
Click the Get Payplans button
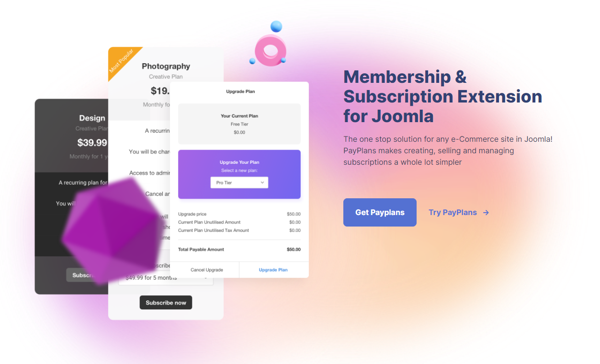coord(380,212)
